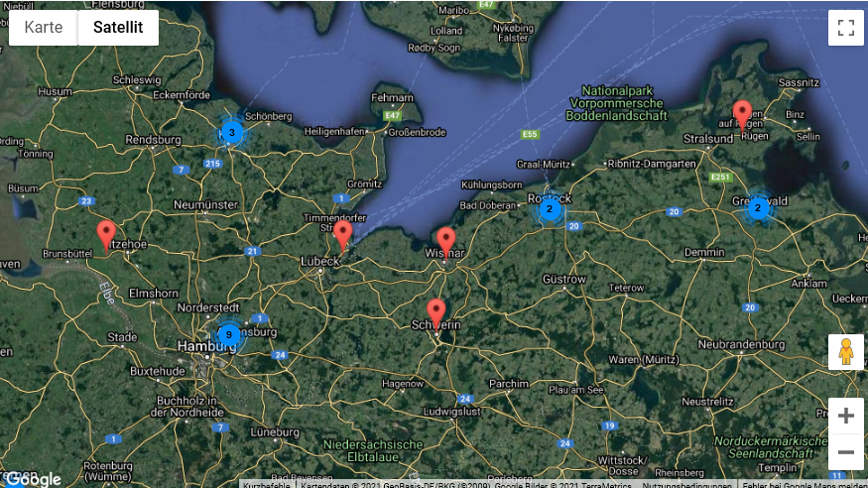Open the red pin at Schwerin

435,312
